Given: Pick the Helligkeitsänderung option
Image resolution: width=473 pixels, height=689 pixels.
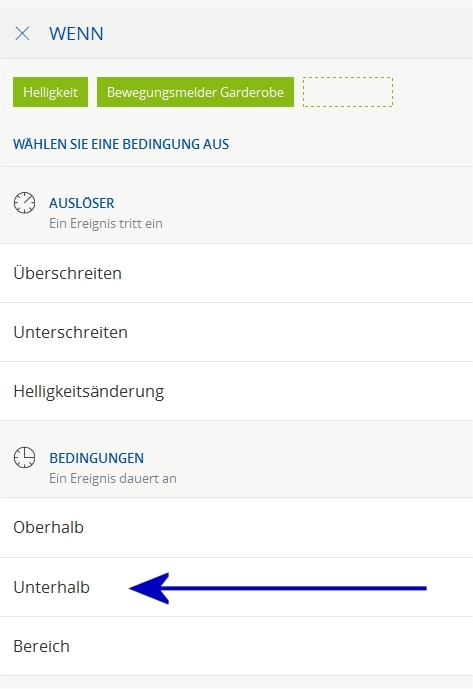Looking at the screenshot, I should tap(236, 391).
